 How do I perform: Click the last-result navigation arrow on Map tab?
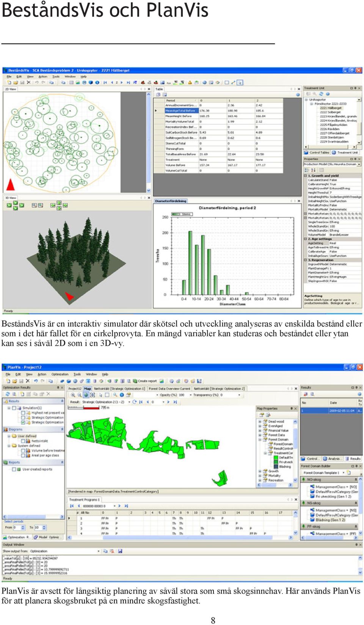click(175, 402)
